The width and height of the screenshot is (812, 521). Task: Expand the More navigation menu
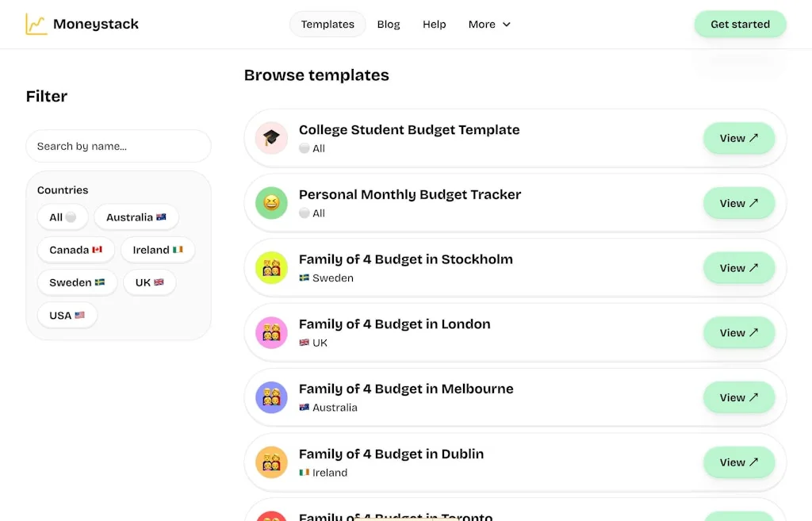point(488,24)
